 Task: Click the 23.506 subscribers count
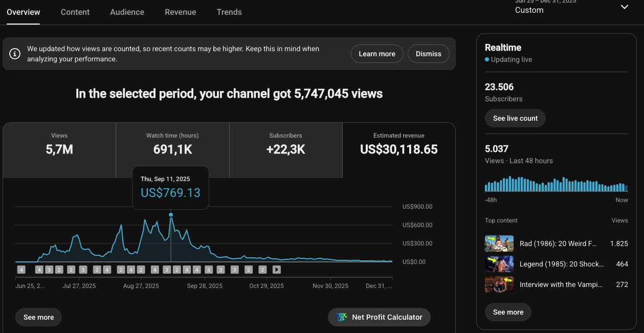click(499, 87)
